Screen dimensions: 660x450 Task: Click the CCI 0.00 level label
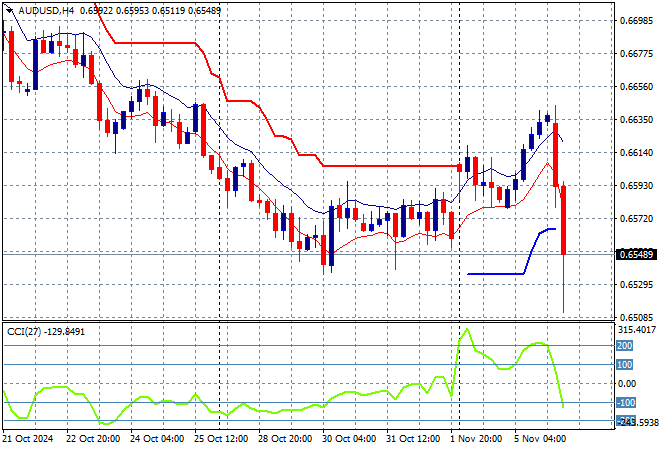627,383
